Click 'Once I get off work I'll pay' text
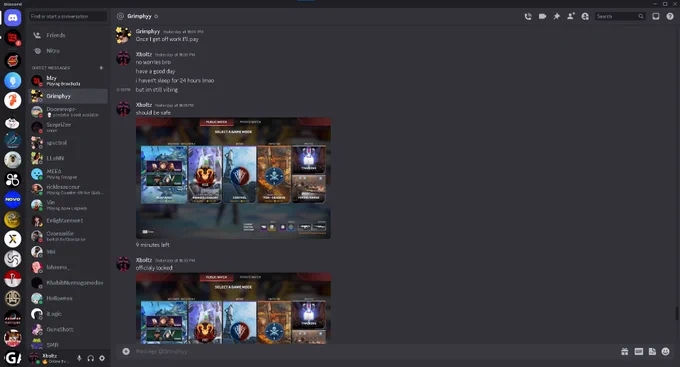The height and width of the screenshot is (367, 680). coord(167,39)
